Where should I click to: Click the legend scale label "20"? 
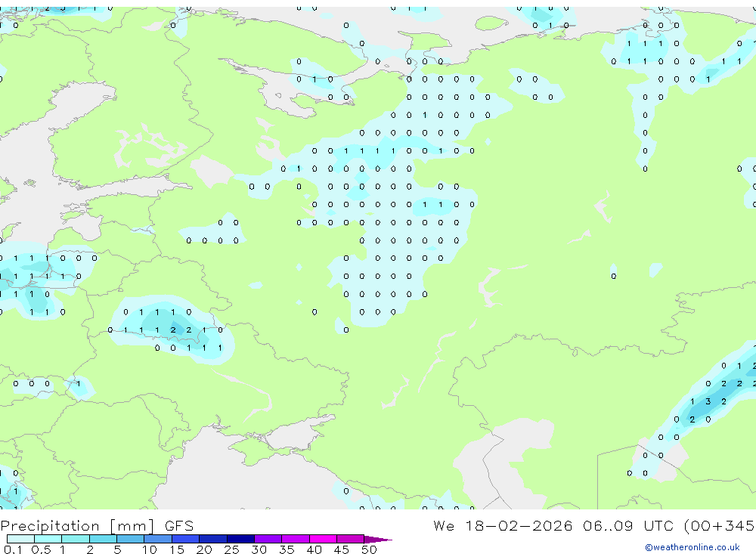(x=204, y=549)
